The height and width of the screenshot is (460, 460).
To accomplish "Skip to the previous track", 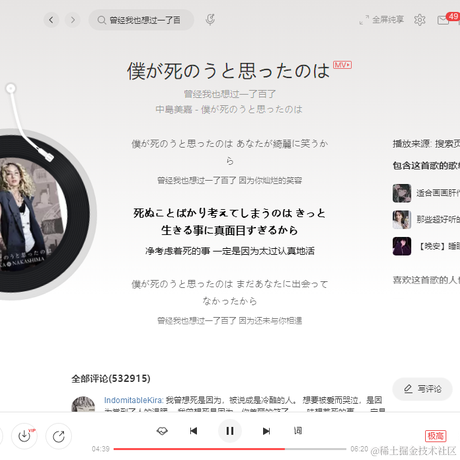I will point(193,431).
